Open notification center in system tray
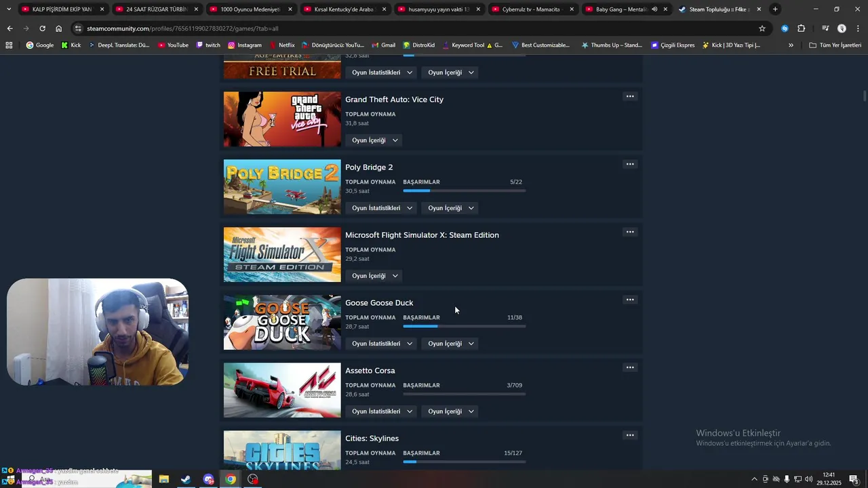The image size is (868, 488). [854, 479]
